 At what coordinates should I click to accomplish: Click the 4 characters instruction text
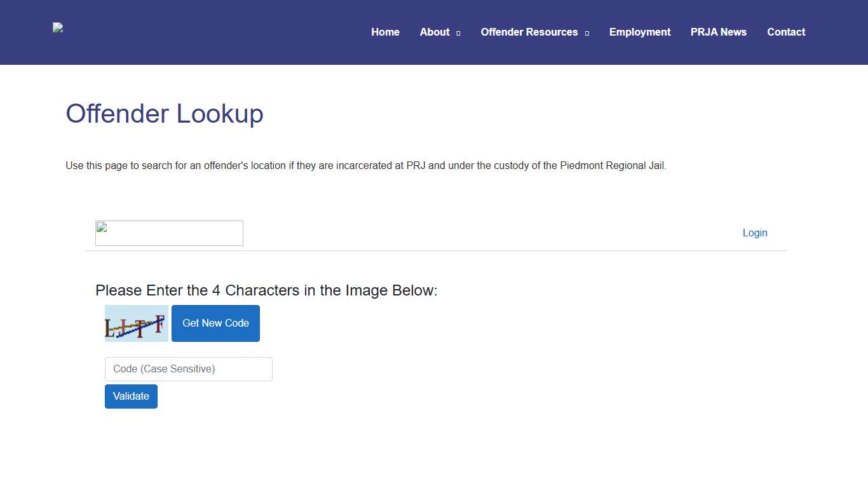266,290
